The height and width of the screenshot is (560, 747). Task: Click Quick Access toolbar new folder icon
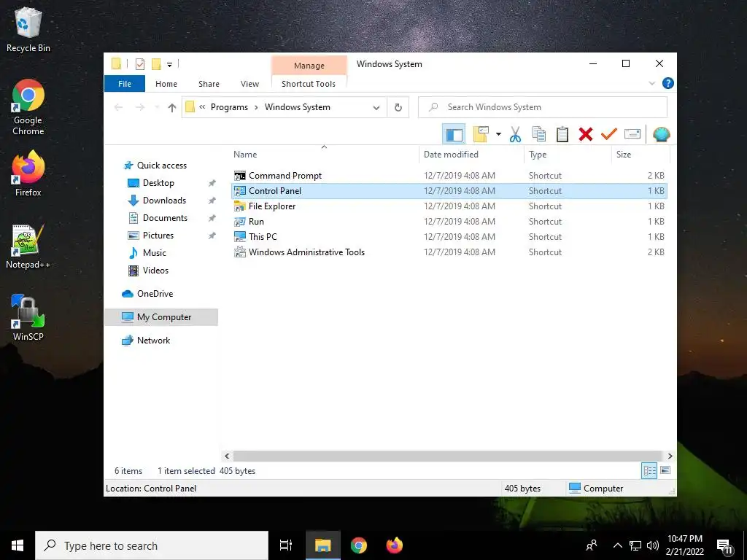tap(156, 64)
